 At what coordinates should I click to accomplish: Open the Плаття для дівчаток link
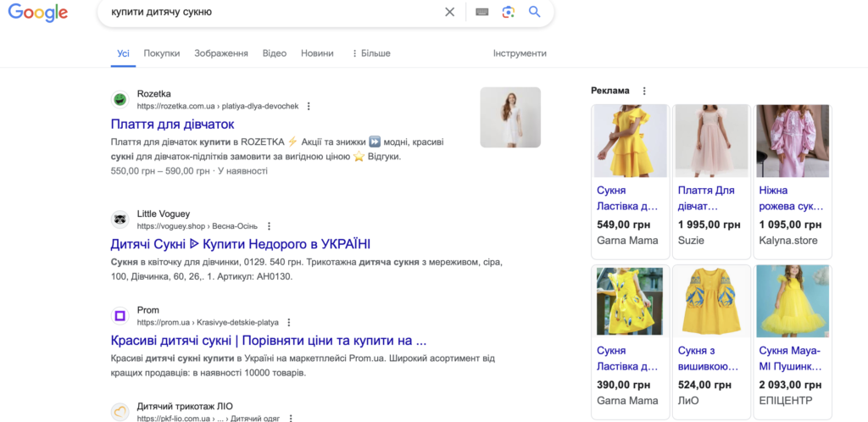tap(172, 124)
